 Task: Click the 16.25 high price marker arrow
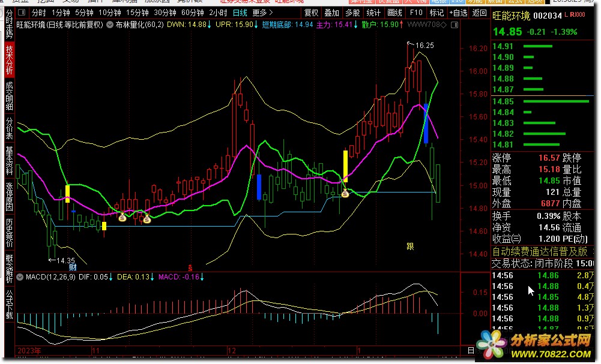point(411,43)
